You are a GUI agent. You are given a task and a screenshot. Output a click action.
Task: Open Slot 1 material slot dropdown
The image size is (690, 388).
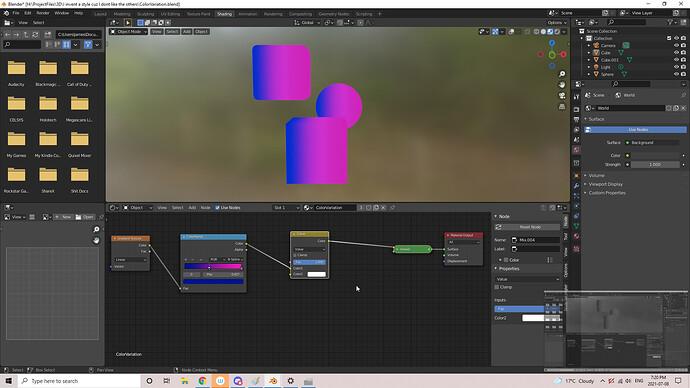tap(286, 208)
